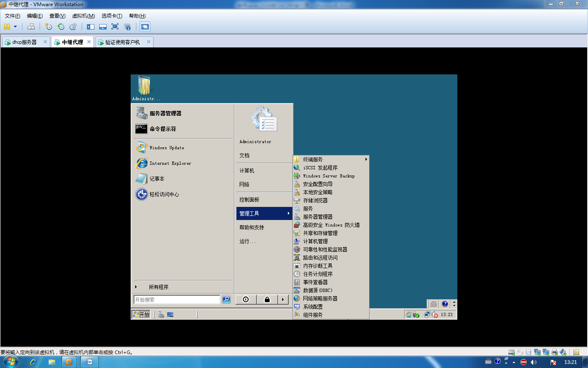Open 存储浏览器
The width and height of the screenshot is (588, 368).
click(x=331, y=200)
